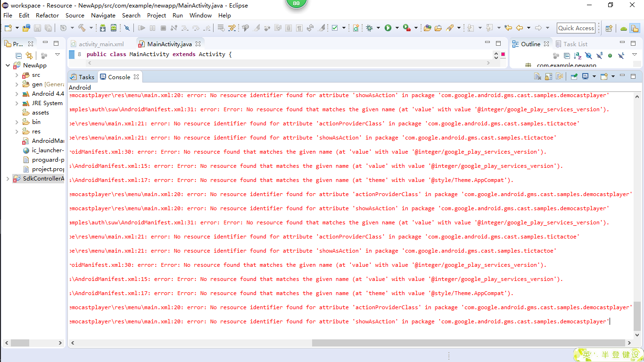The height and width of the screenshot is (362, 644).
Task: Click the Debug bug icon
Action: click(x=370, y=28)
